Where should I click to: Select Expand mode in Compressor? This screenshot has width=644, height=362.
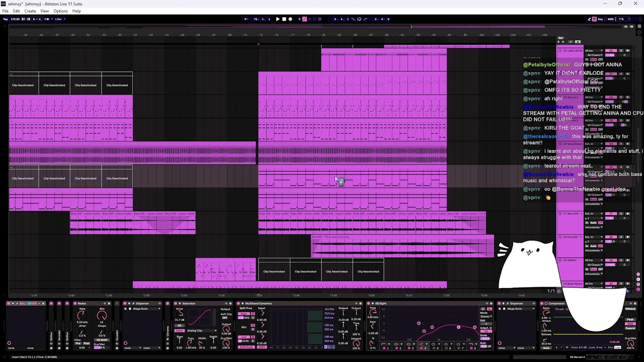(x=630, y=328)
